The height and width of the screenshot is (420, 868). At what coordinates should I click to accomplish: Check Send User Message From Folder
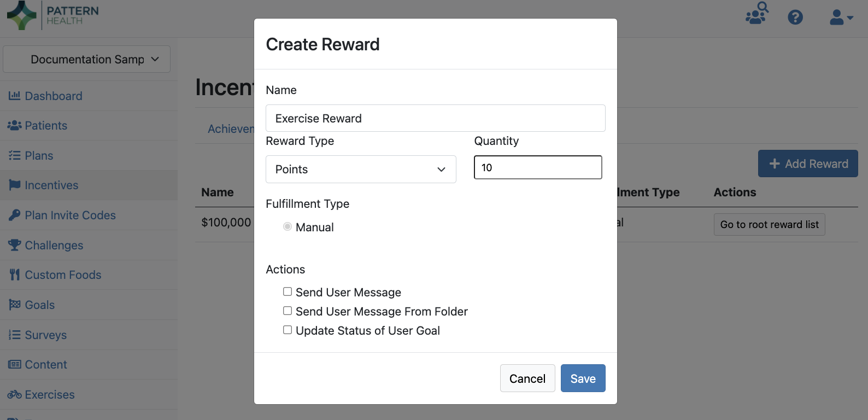[x=288, y=311]
